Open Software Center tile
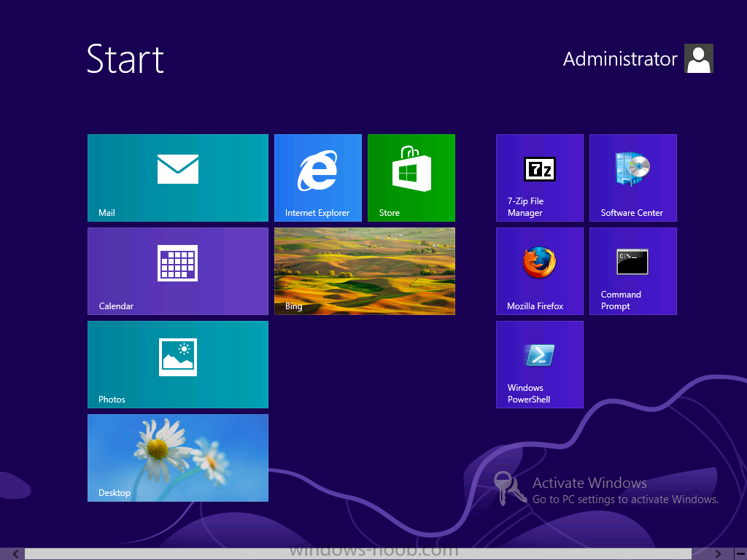This screenshot has width=747, height=560. coord(632,178)
